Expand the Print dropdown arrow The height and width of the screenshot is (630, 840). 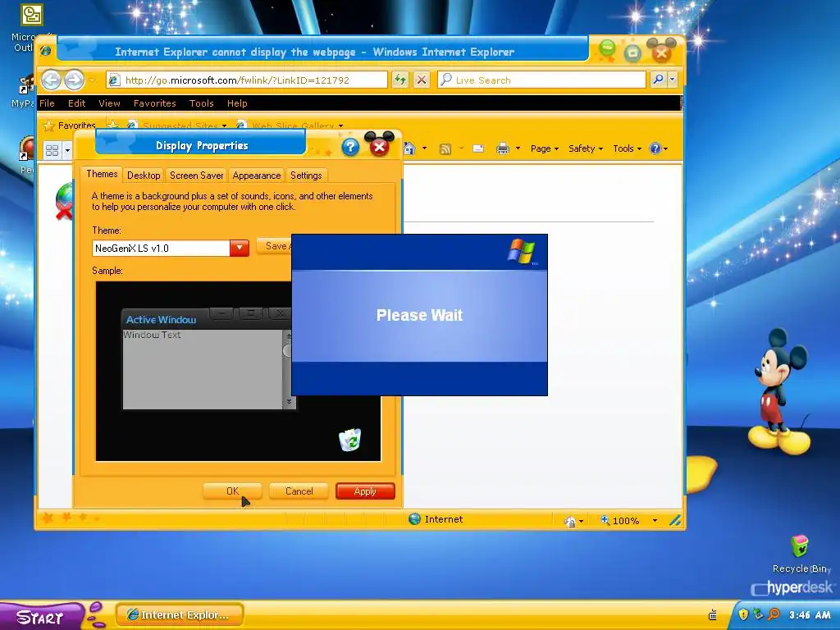[518, 148]
